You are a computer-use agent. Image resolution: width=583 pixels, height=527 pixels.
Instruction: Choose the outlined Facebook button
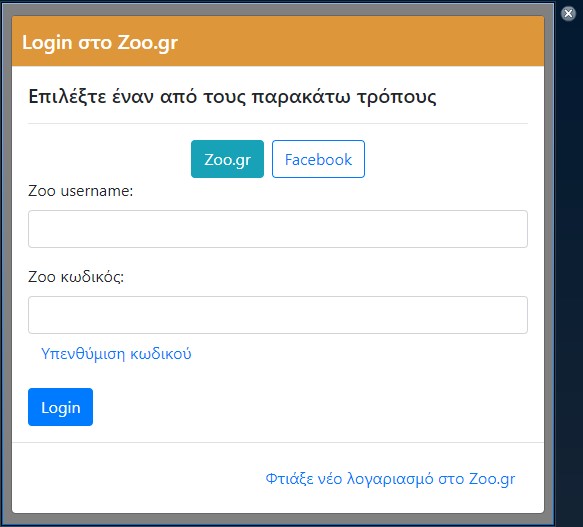pos(318,159)
